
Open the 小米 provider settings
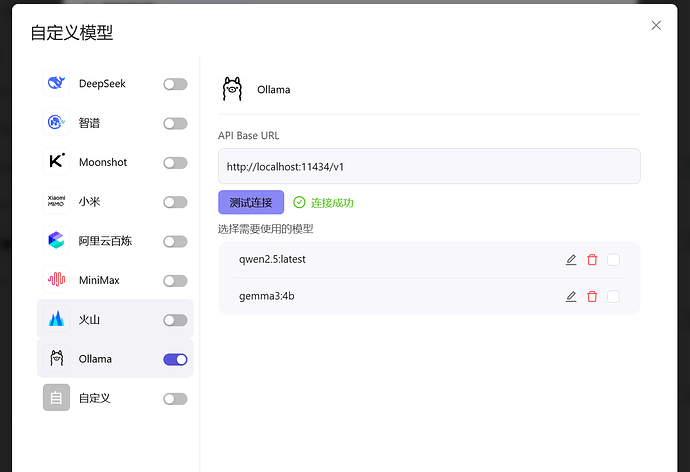90,202
